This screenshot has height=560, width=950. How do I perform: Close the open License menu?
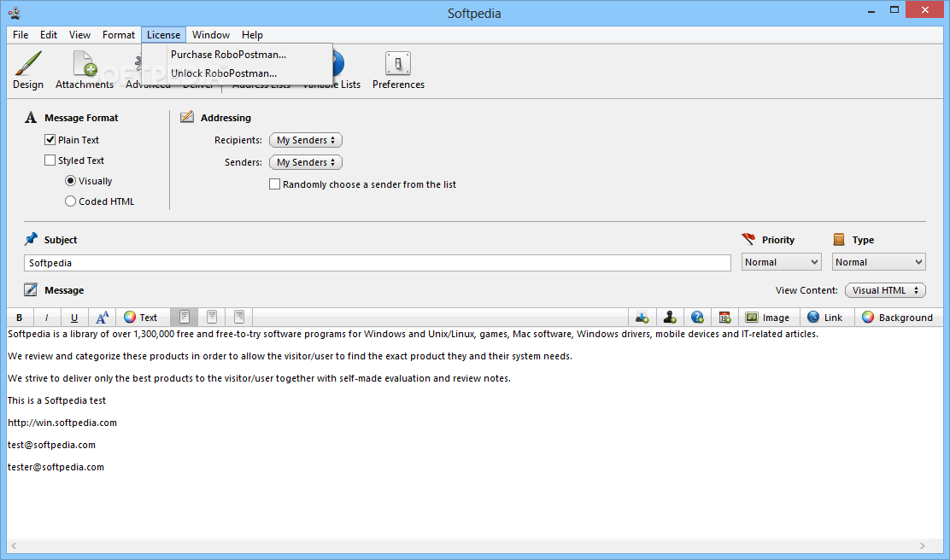(163, 34)
